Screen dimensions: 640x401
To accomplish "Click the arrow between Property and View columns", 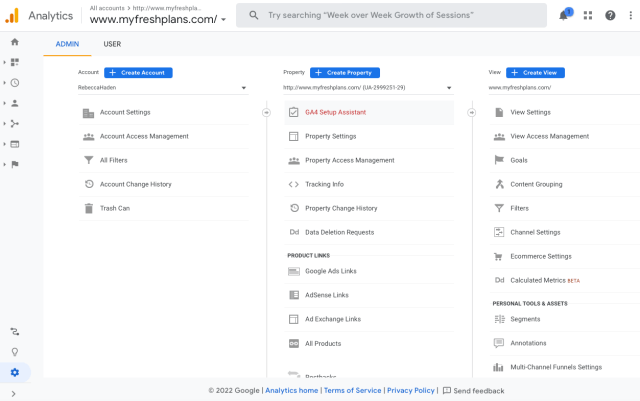I will (471, 112).
